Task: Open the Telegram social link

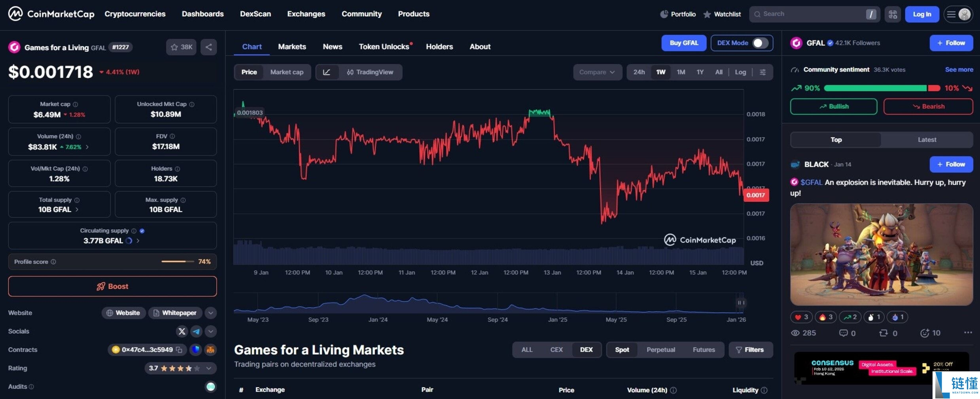Action: coord(196,331)
